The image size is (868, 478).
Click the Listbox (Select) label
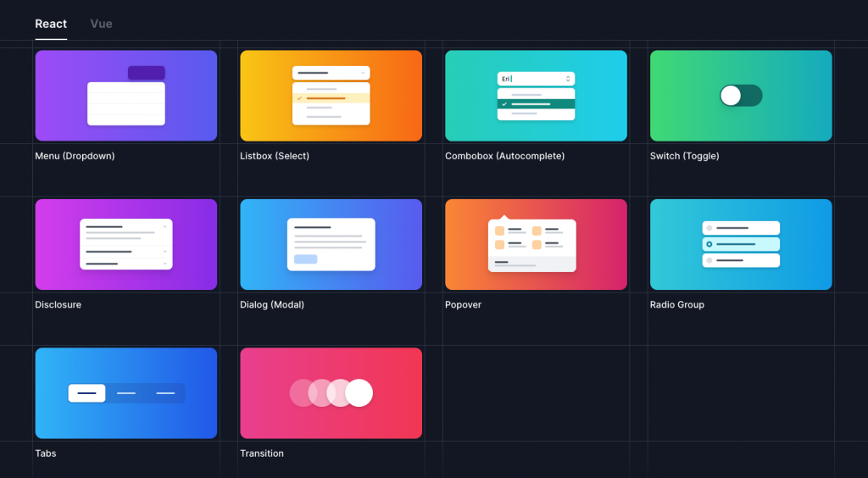coord(275,156)
